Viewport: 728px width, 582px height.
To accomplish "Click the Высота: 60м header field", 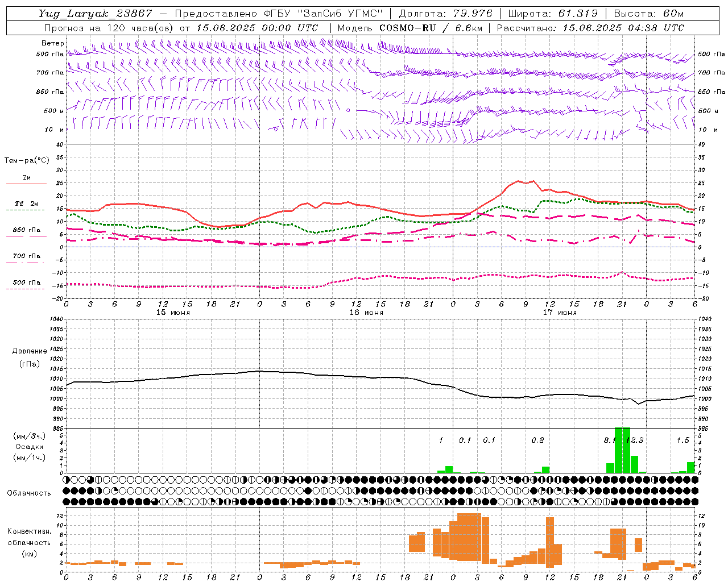I will [x=649, y=14].
